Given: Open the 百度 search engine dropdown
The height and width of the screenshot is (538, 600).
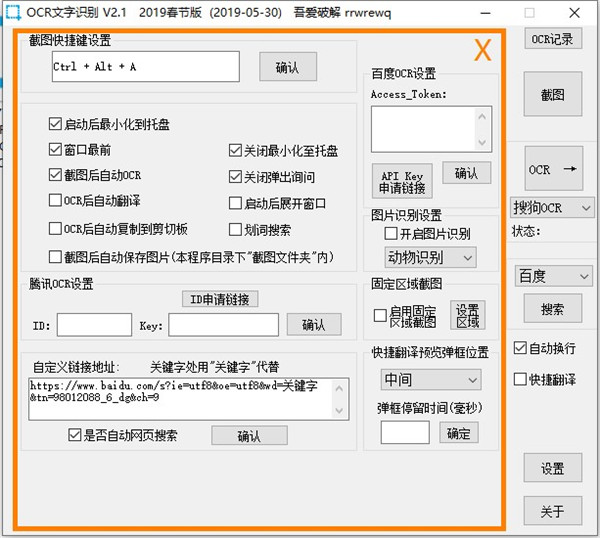Looking at the screenshot, I should pyautogui.click(x=553, y=276).
